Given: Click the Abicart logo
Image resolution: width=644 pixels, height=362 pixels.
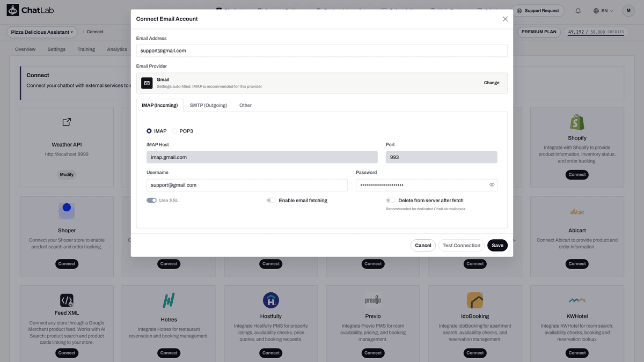Looking at the screenshot, I should point(577,212).
